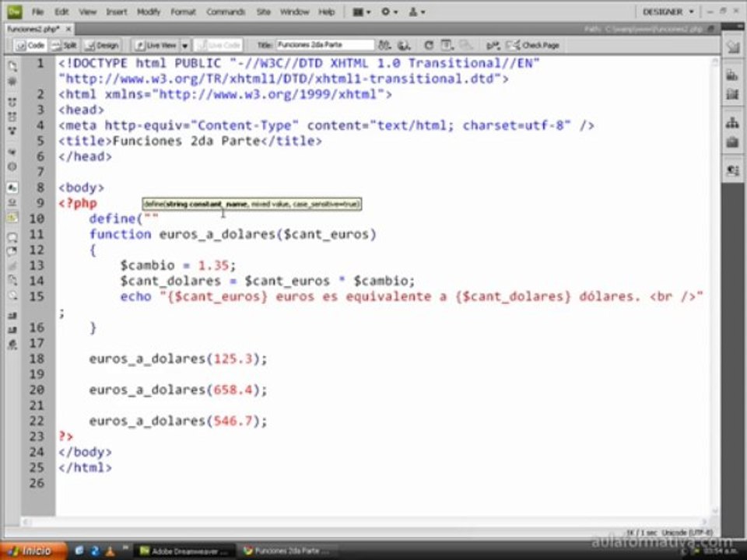Open the bottom panel icon on right dock
Viewport: 747px width, 560px height.
pos(733,170)
